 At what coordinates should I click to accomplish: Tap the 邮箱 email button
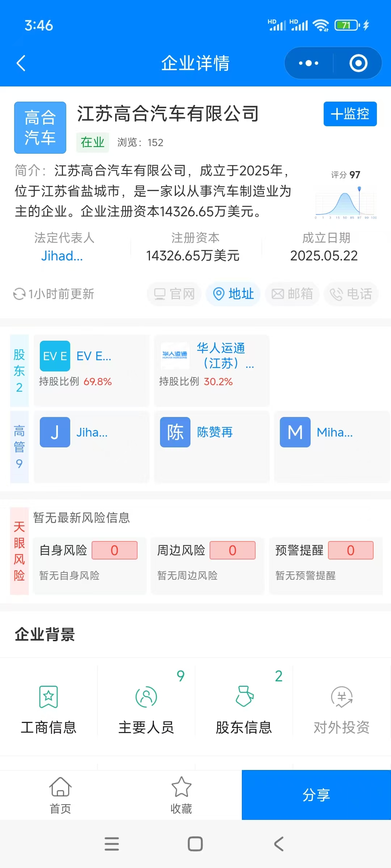click(x=292, y=294)
